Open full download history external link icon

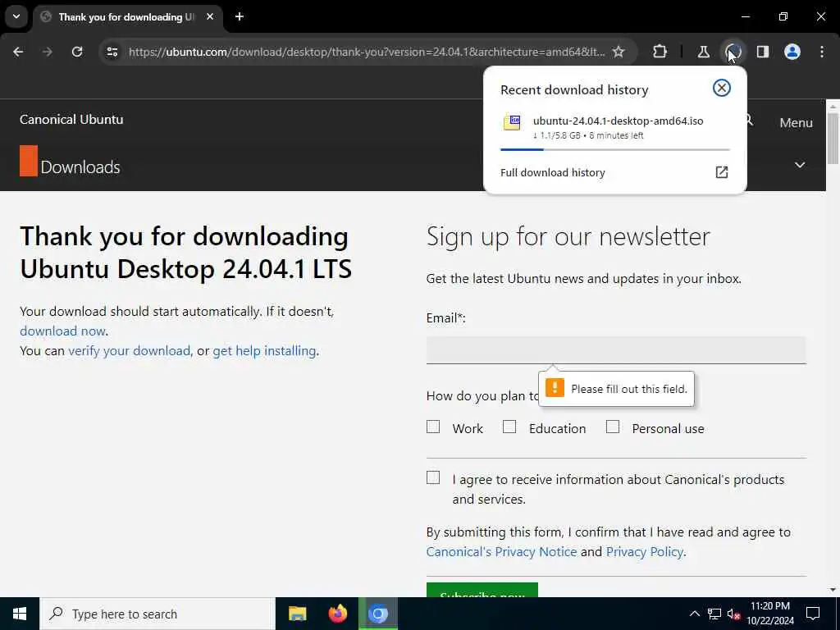coord(722,172)
